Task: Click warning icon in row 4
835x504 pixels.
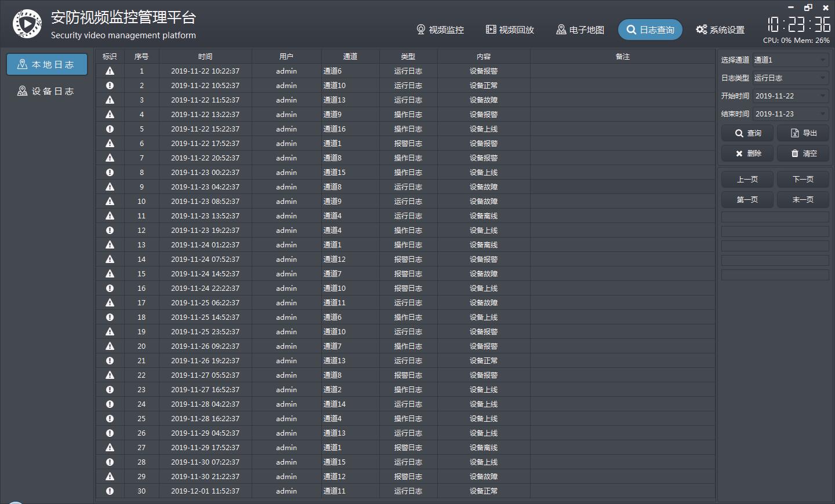Action: tap(110, 114)
